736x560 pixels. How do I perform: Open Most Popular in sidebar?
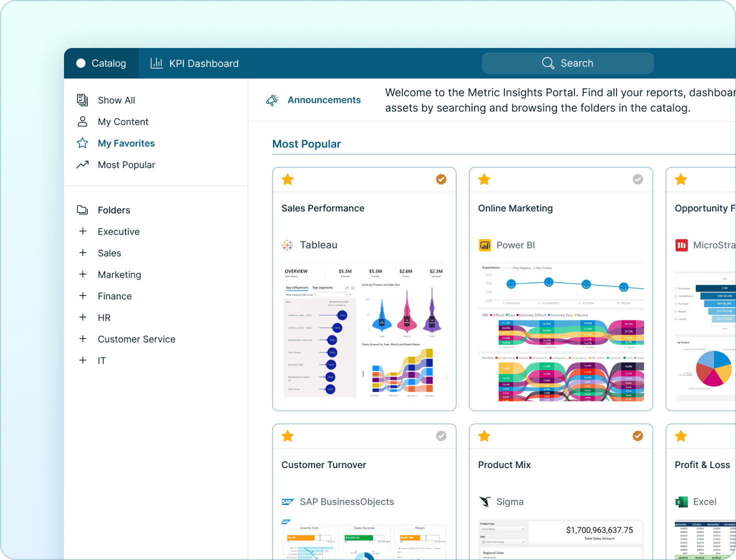126,164
